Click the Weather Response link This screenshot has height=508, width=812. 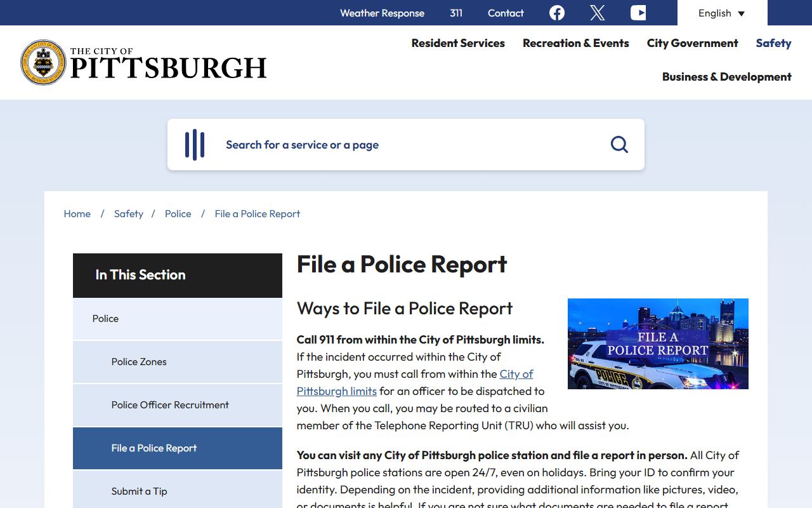tap(382, 13)
